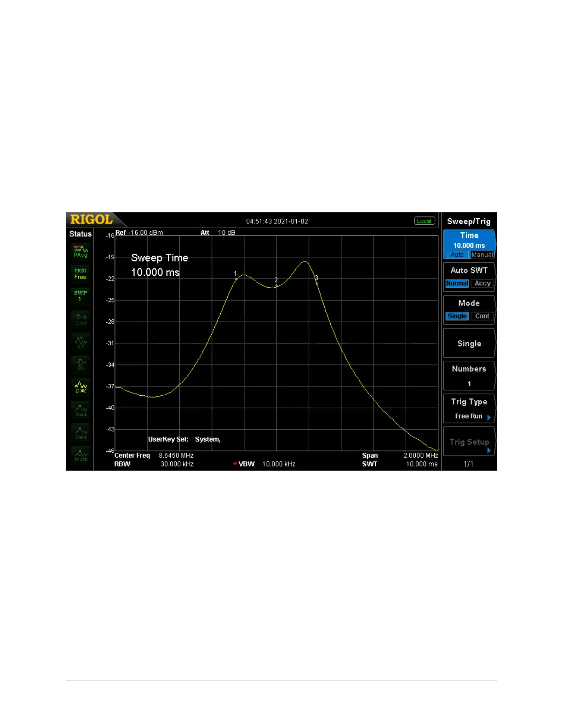Click the date and time display
Image resolution: width=563 pixels, height=728 pixels.
(277, 221)
